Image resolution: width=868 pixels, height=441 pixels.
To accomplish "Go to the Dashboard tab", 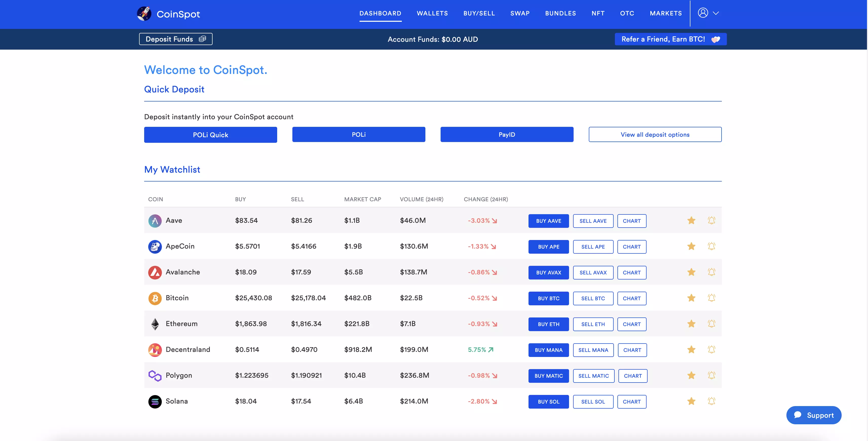I will click(x=380, y=13).
